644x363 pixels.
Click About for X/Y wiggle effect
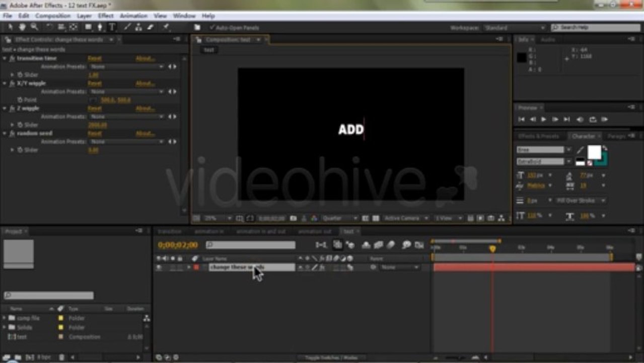coord(145,83)
